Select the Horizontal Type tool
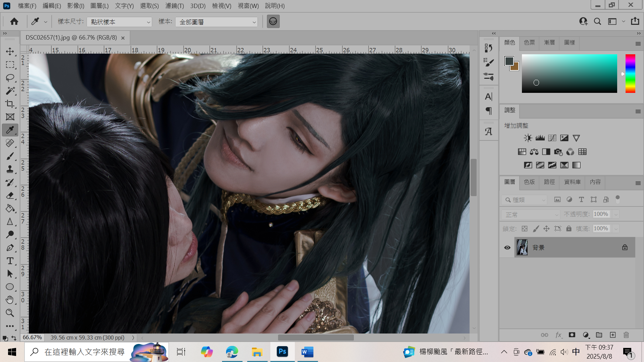The width and height of the screenshot is (644, 362). (10, 261)
